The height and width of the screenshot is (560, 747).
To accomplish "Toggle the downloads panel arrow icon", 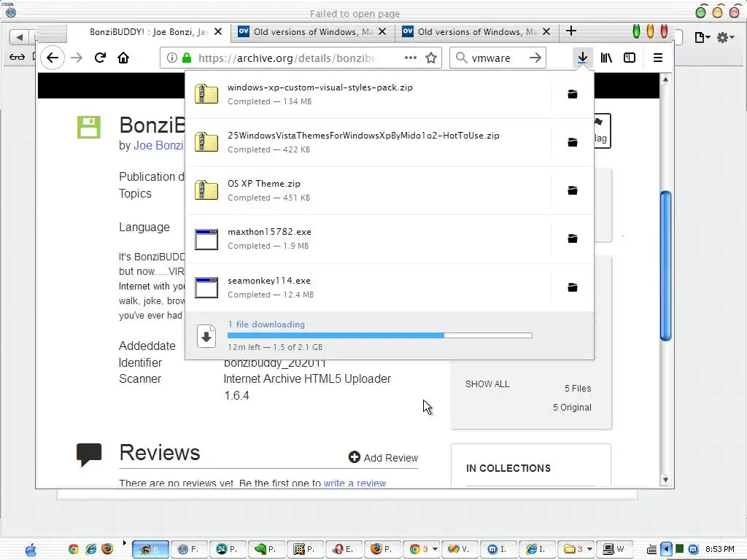I will coord(582,58).
